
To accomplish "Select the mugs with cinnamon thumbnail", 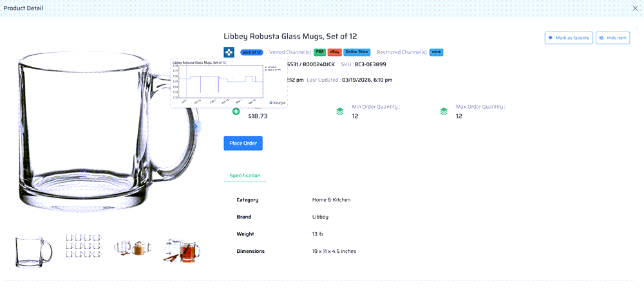I will click(133, 248).
